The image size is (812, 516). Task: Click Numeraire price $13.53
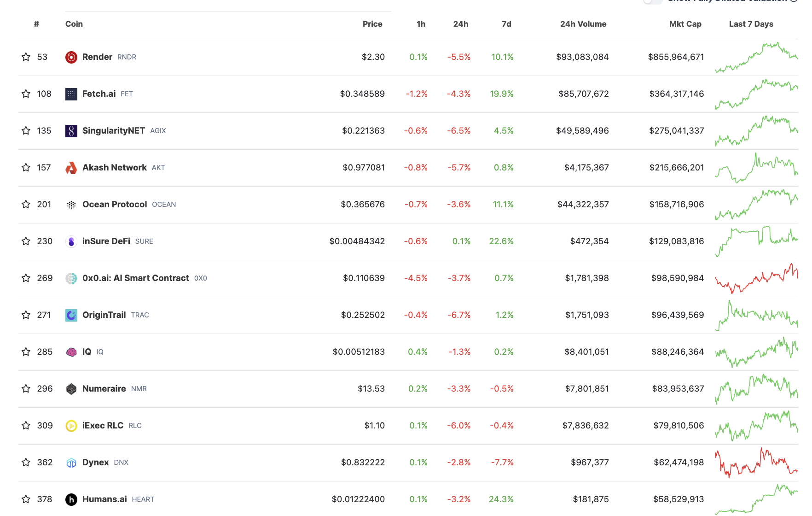tap(371, 388)
